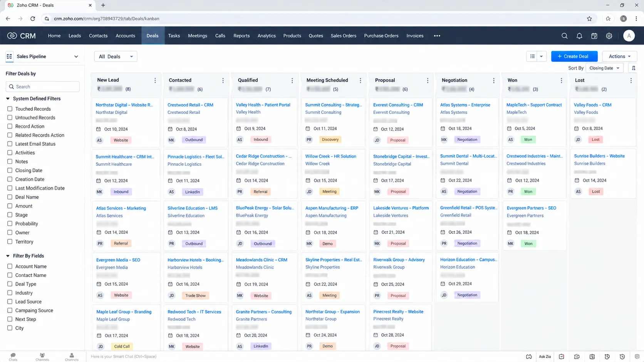The image size is (644, 362).
Task: Open the New Lead column options menu
Action: (155, 80)
